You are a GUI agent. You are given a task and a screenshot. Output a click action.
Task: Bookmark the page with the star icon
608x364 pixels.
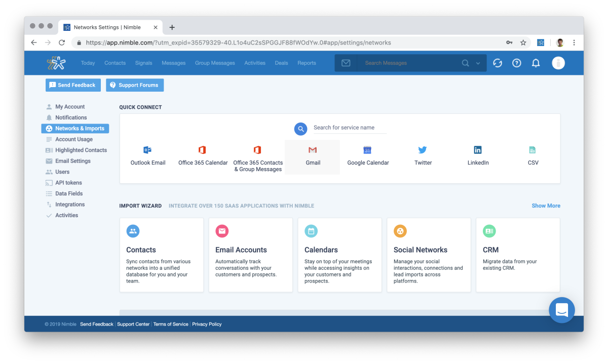523,43
